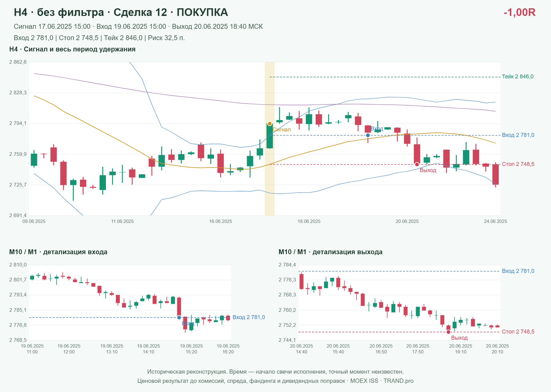This screenshot has width=551, height=392.
Task: Click 'Вход 2 781,0' label right of H4 chart
Action: [518, 135]
